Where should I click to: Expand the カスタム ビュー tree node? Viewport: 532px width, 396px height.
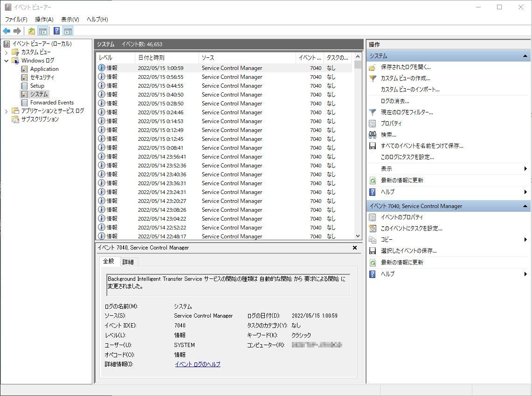[x=6, y=52]
